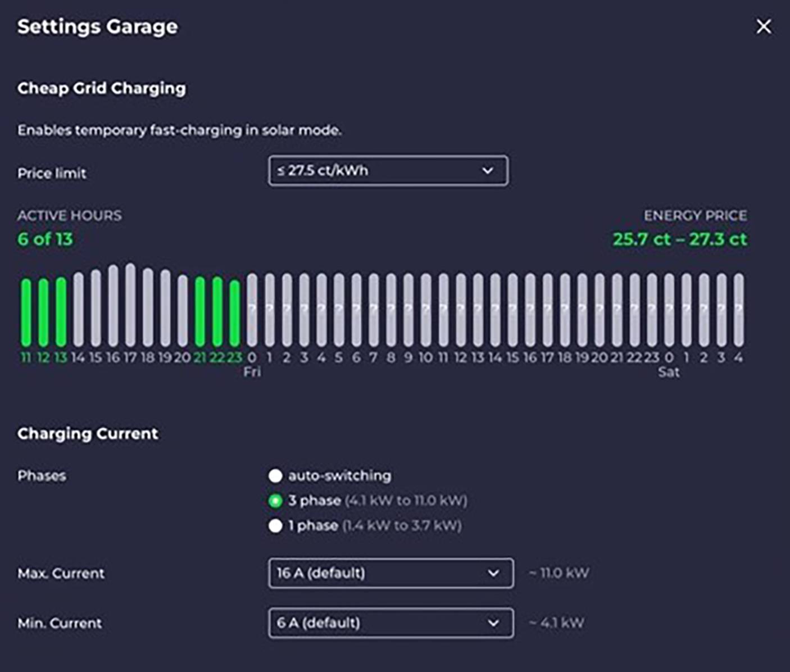Select the green bar for hour 21

pos(200,311)
